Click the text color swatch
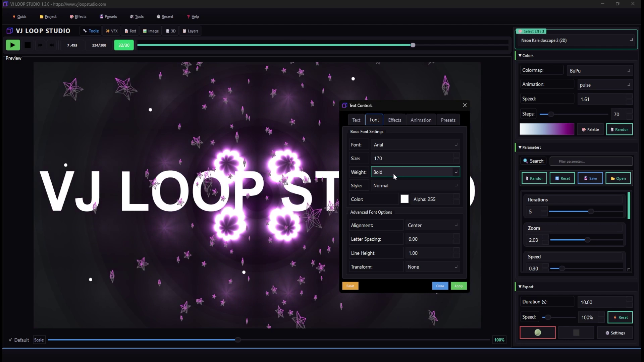This screenshot has height=362, width=644. pos(404,199)
